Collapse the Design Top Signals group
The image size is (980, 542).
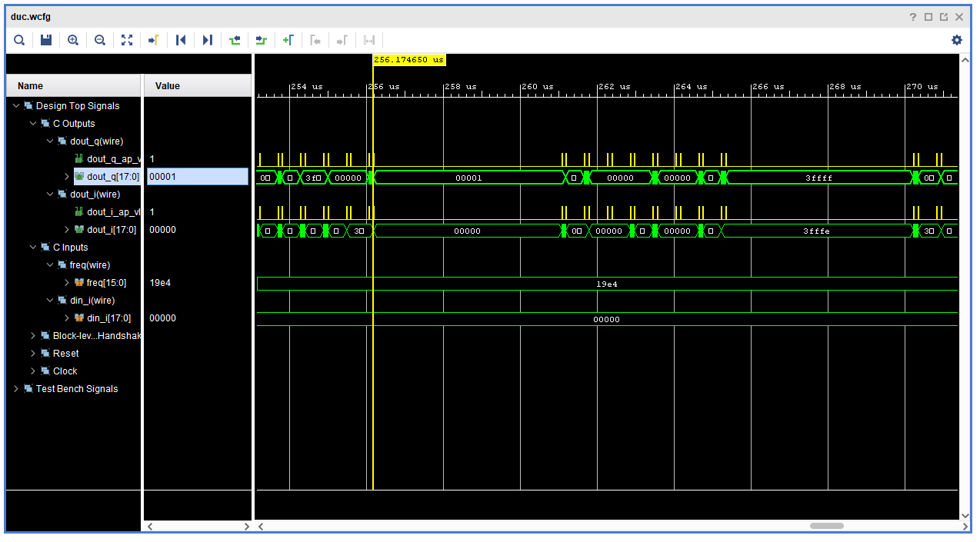pos(16,106)
